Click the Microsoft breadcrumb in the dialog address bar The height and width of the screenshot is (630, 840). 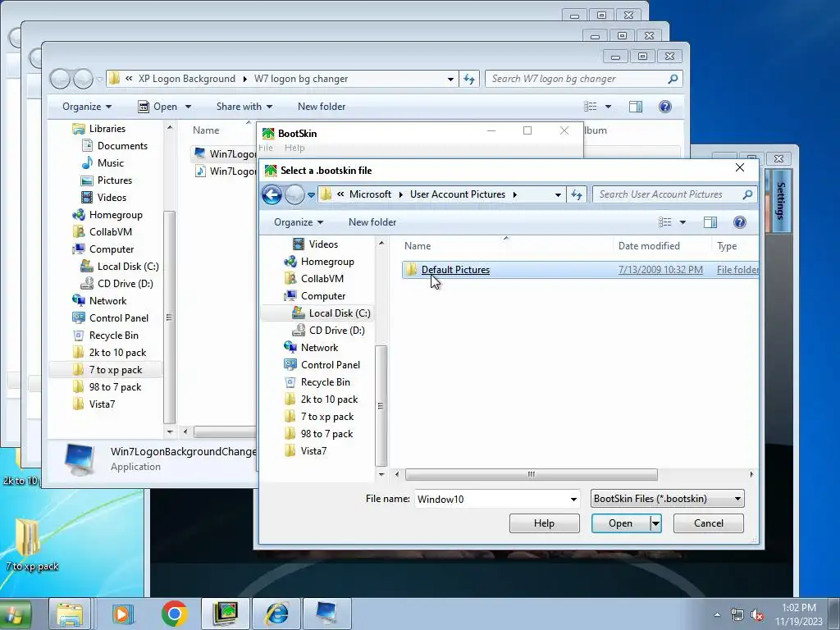tap(370, 194)
